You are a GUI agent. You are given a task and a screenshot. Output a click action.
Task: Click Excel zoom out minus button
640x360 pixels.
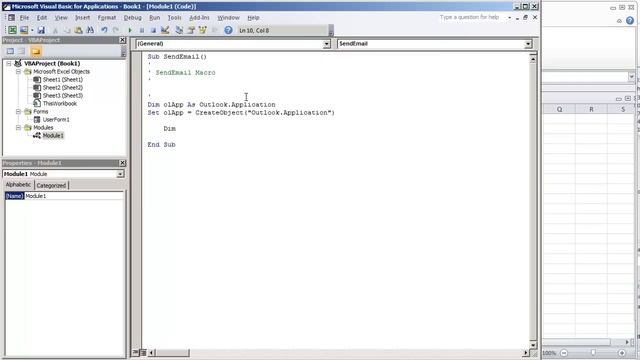[x=564, y=353]
